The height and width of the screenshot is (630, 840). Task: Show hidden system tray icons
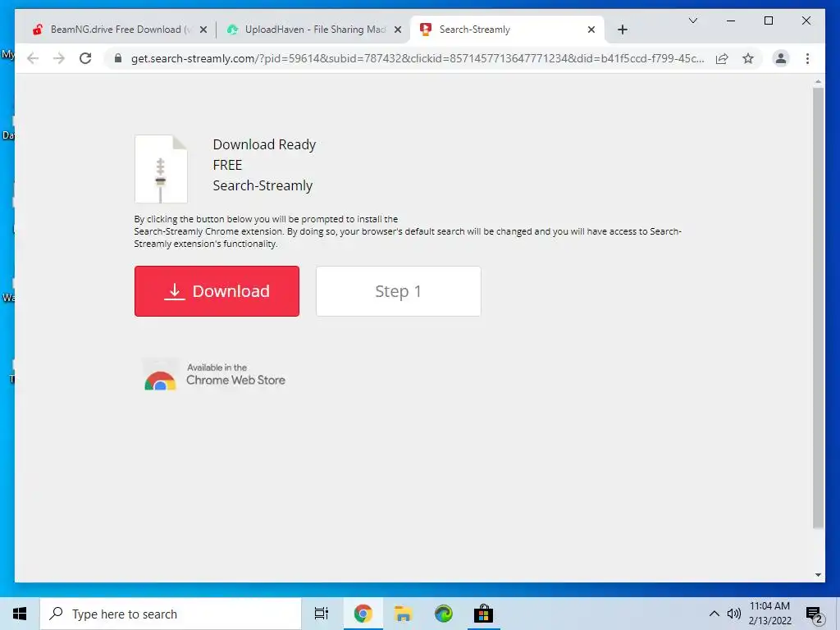tap(714, 614)
